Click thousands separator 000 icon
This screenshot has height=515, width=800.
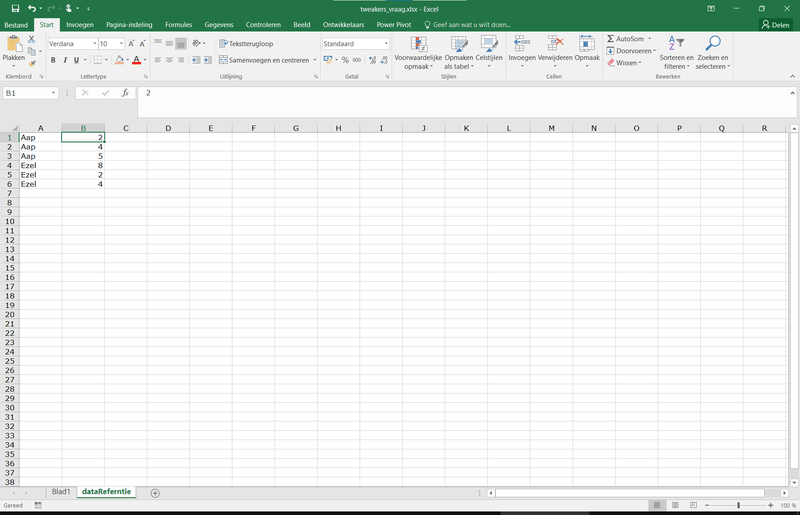(x=357, y=60)
